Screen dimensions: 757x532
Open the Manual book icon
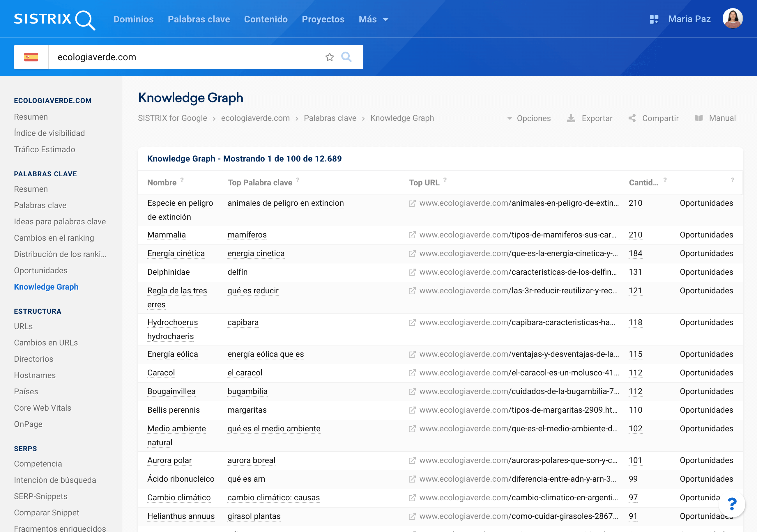click(x=699, y=118)
